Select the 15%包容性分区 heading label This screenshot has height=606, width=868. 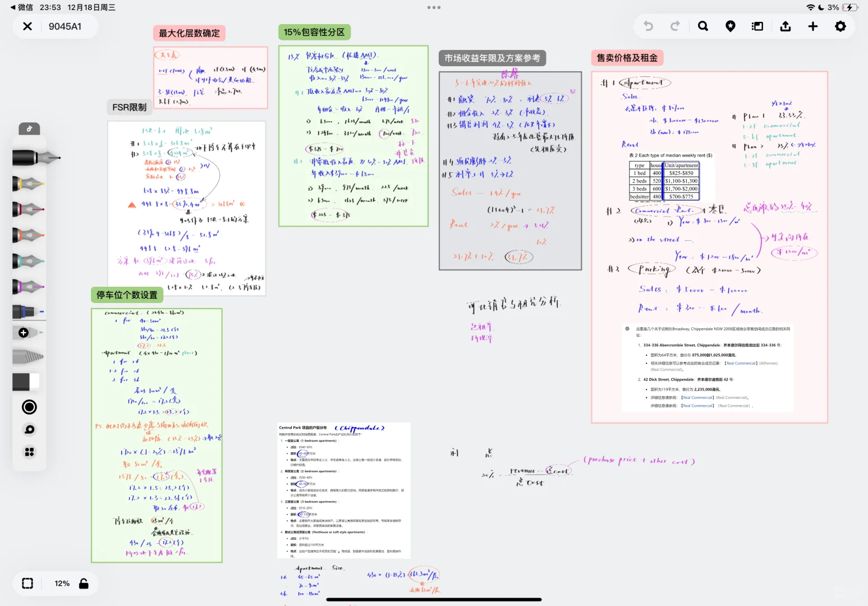point(314,32)
